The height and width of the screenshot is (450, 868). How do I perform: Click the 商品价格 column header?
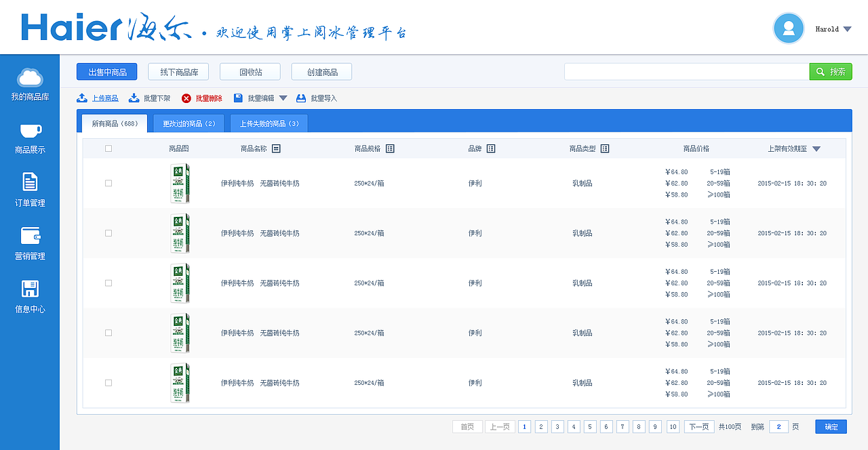[x=696, y=148]
